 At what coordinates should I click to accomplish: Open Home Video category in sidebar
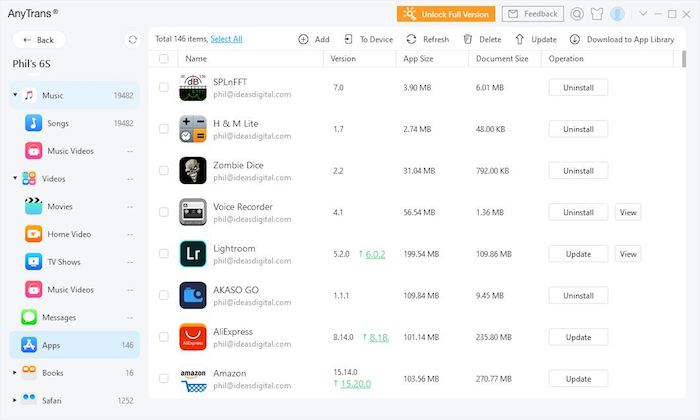point(75,234)
